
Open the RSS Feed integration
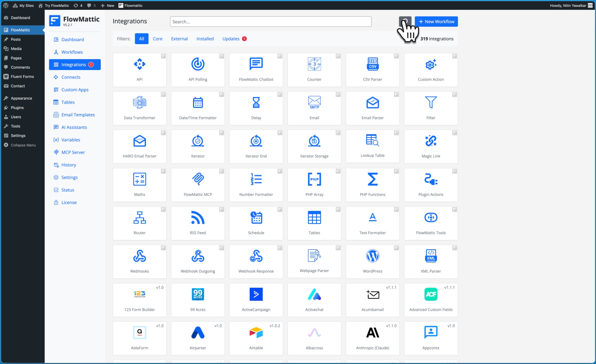(198, 223)
